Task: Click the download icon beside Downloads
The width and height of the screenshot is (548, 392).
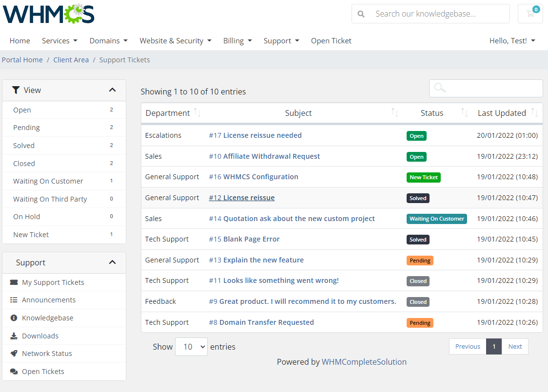Action: 14,336
